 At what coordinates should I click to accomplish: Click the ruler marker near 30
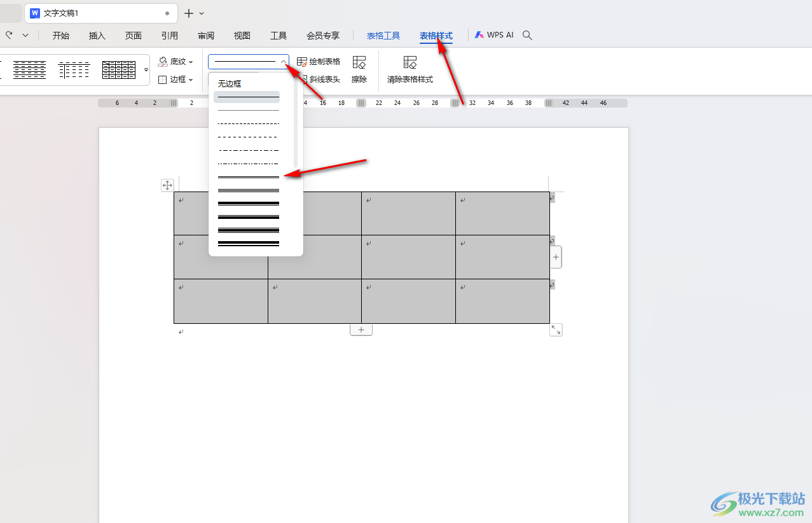click(x=455, y=103)
